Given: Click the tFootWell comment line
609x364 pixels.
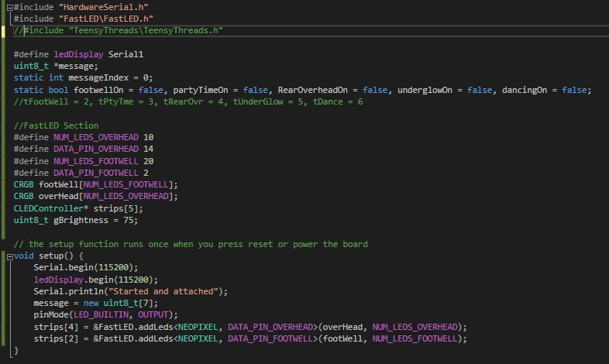Looking at the screenshot, I should pyautogui.click(x=188, y=101).
